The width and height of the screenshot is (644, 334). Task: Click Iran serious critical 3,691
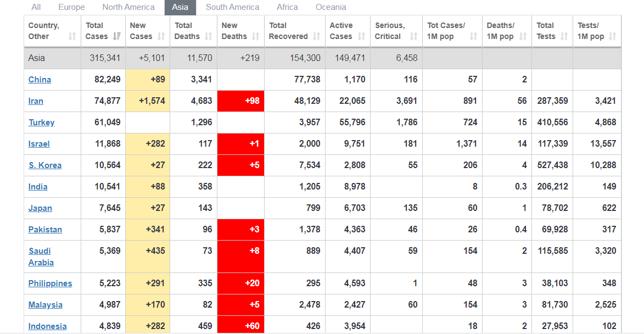(407, 101)
